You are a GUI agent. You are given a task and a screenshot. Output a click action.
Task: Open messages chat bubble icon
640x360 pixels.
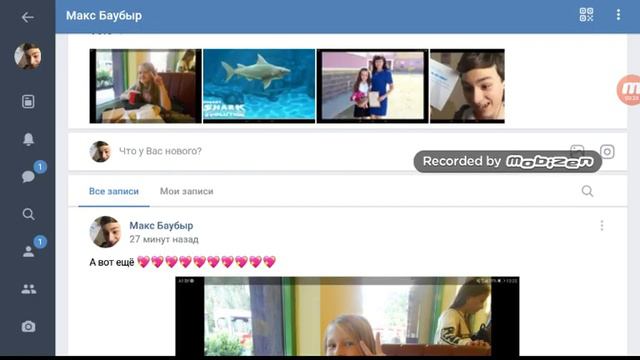pos(28,176)
